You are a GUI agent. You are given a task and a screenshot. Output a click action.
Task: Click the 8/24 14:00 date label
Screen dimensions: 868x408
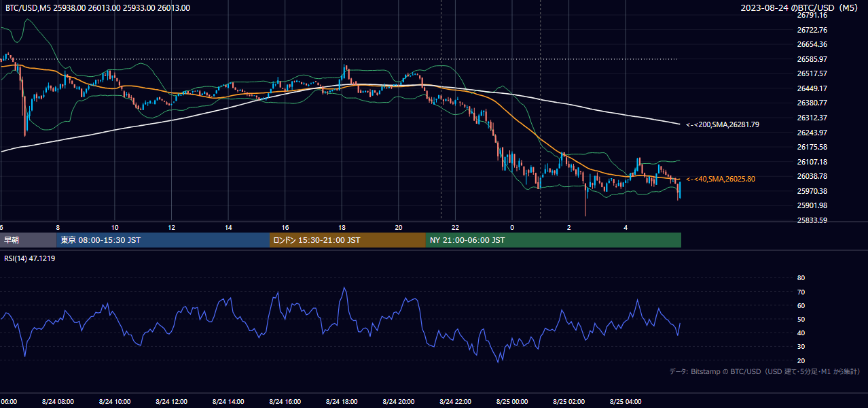(228, 402)
